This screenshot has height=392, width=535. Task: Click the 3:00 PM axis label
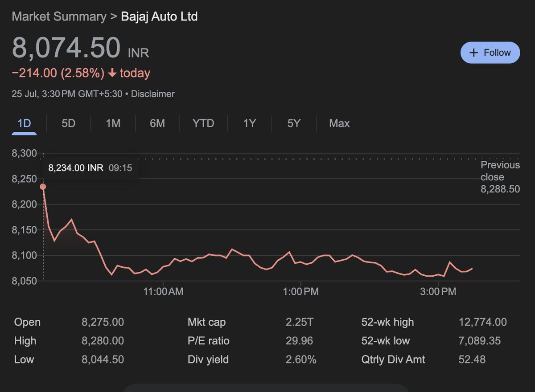(x=439, y=292)
